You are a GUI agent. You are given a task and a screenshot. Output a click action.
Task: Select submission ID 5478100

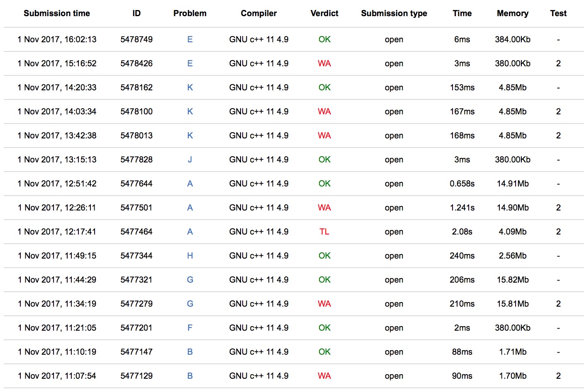coord(136,111)
